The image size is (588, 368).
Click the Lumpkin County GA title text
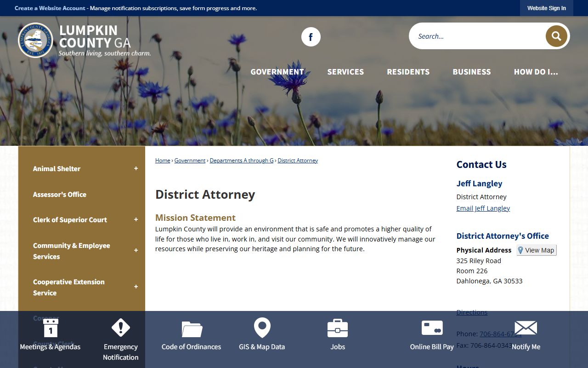[x=95, y=37]
